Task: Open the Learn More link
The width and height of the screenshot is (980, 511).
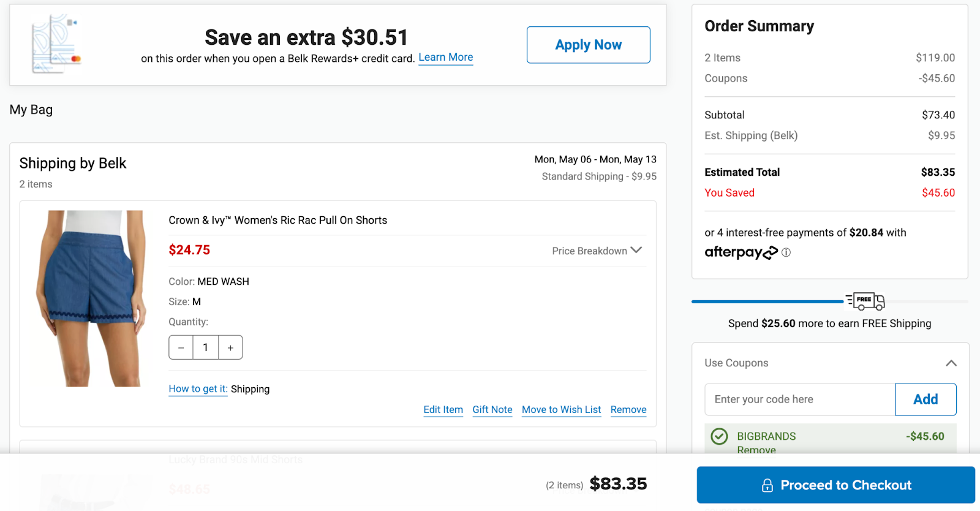Action: [445, 58]
